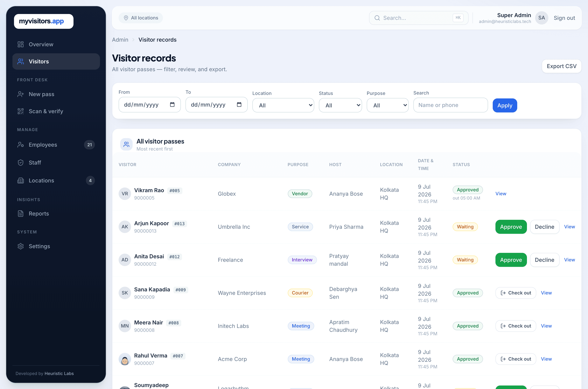Click the Vendor purpose tag for Vikram Rao
The height and width of the screenshot is (389, 588).
pyautogui.click(x=300, y=194)
